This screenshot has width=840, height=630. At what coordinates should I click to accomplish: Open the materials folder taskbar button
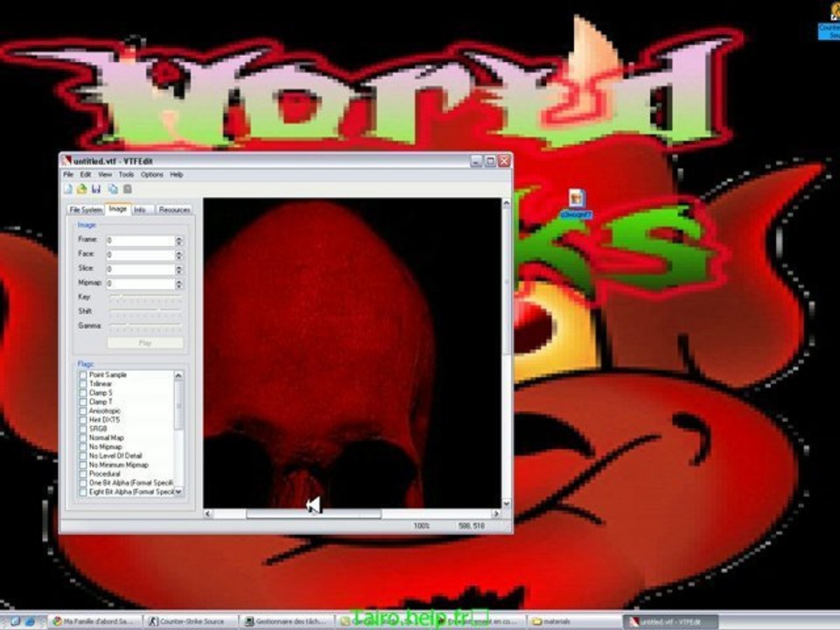coord(573,621)
